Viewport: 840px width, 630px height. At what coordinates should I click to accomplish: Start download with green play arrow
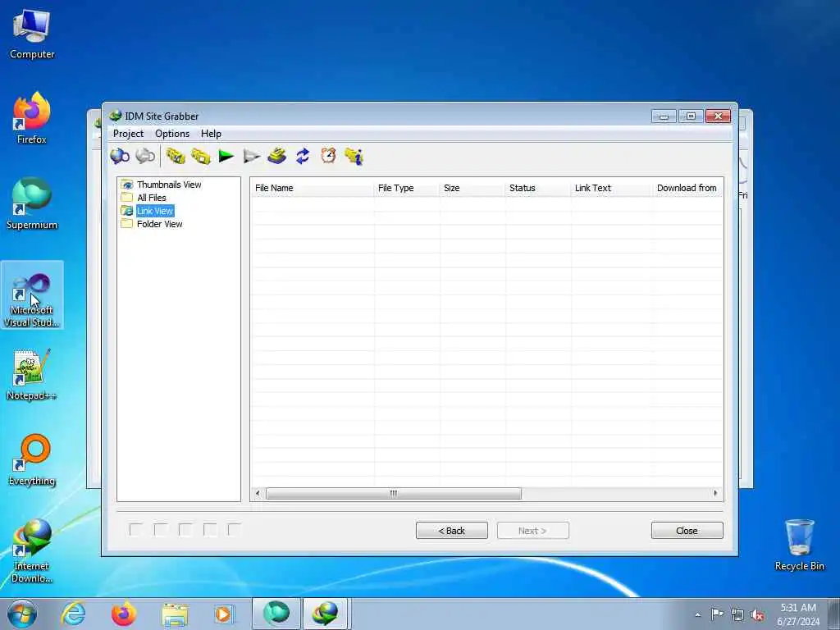[226, 156]
